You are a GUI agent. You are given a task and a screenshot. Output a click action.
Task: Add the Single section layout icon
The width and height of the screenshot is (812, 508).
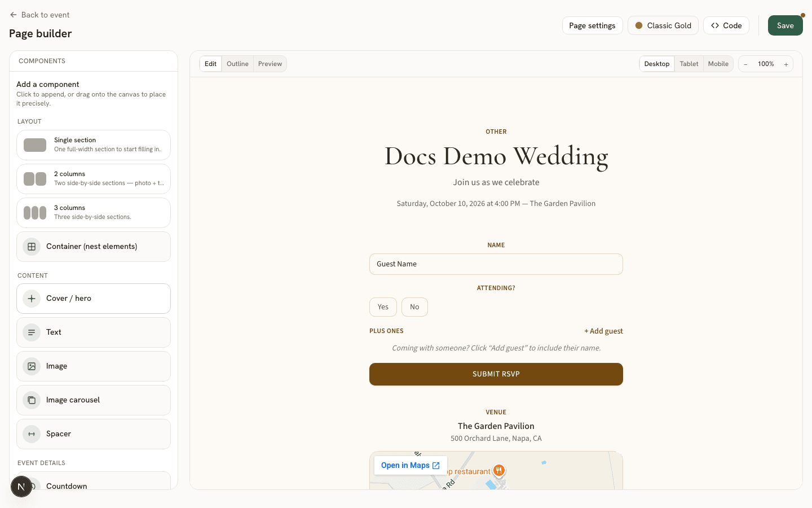pyautogui.click(x=35, y=145)
